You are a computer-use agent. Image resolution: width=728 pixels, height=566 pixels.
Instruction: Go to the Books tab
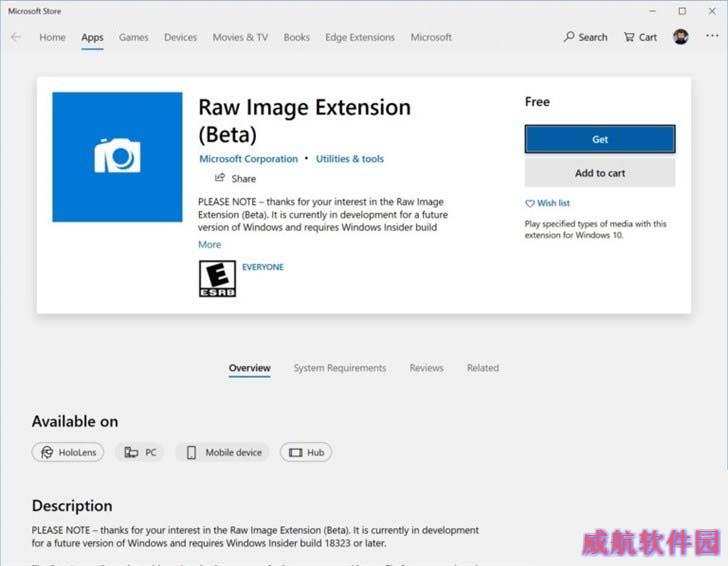point(296,37)
